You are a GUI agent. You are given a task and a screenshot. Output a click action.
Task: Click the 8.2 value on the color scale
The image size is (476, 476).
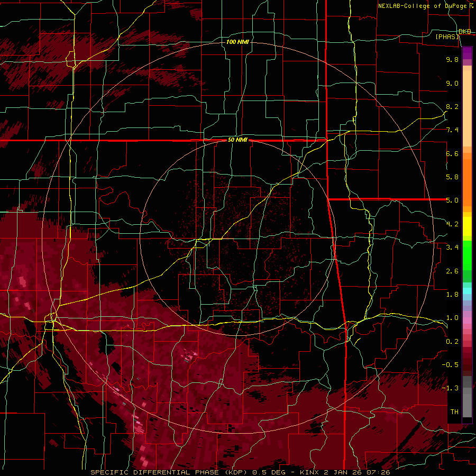tap(452, 106)
